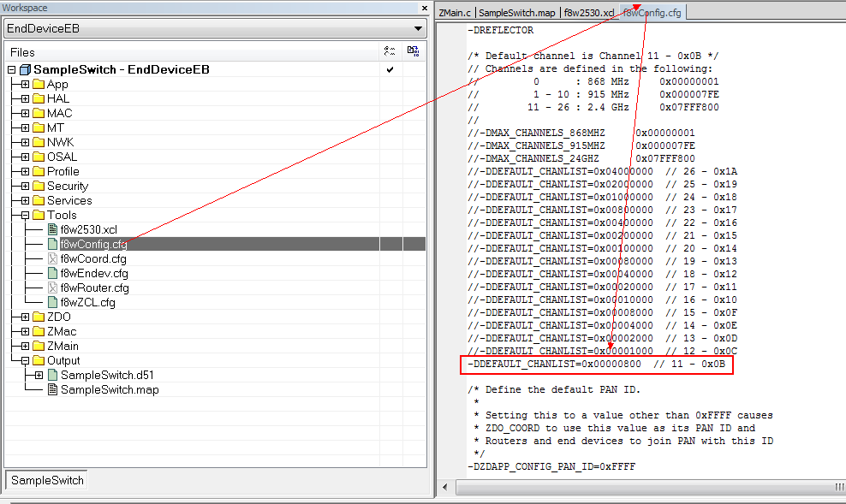Image resolution: width=846 pixels, height=504 pixels.
Task: Switch to the f8w2530.xcl editor tab
Action: 588,13
